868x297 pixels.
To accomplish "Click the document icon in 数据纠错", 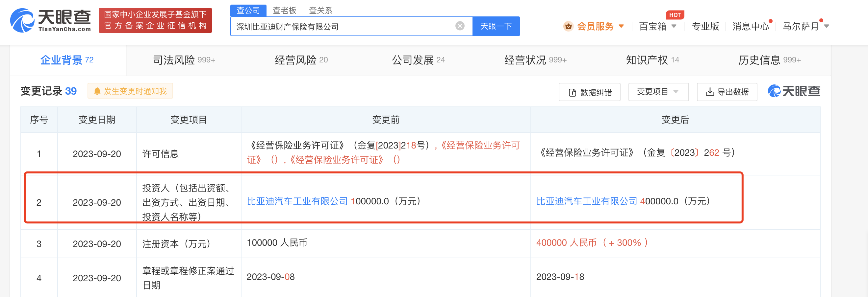I will tap(572, 92).
